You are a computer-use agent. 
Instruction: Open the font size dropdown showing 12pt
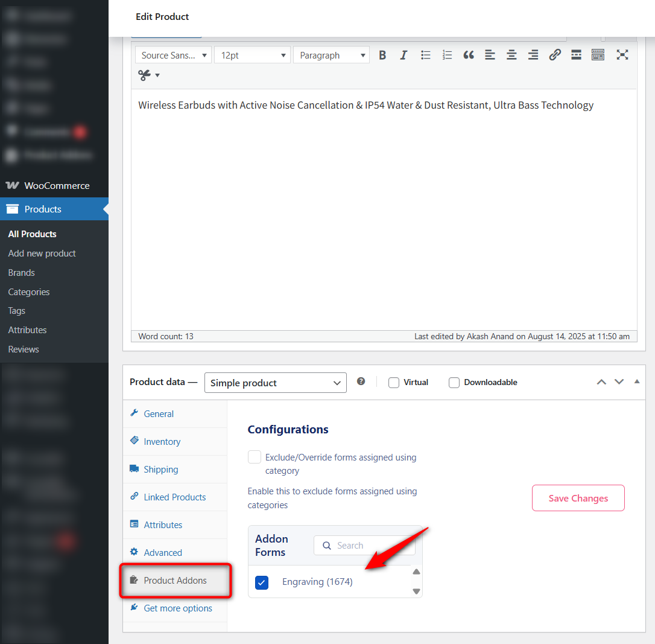point(252,54)
